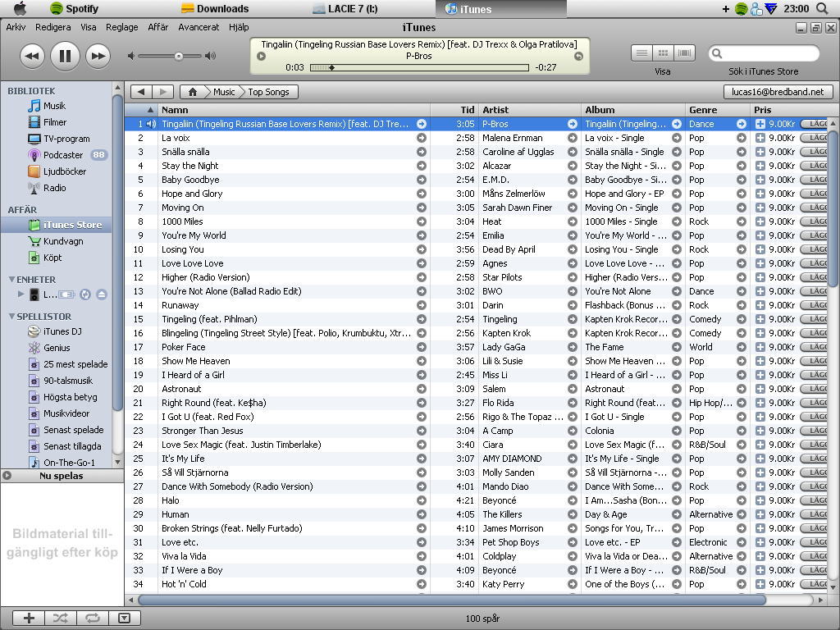The image size is (840, 630).
Task: Go to artist page for Lady GaGa
Action: [x=572, y=347]
